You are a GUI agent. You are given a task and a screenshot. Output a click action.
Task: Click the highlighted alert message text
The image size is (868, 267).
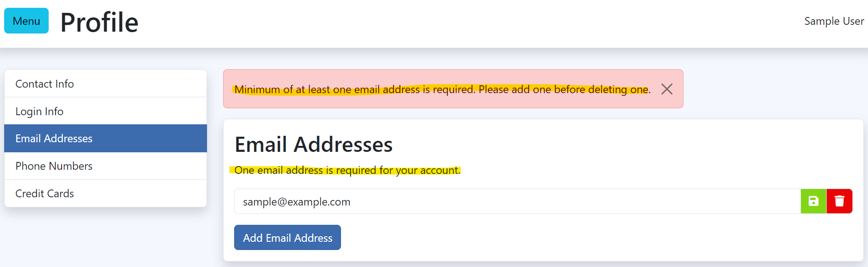point(442,89)
